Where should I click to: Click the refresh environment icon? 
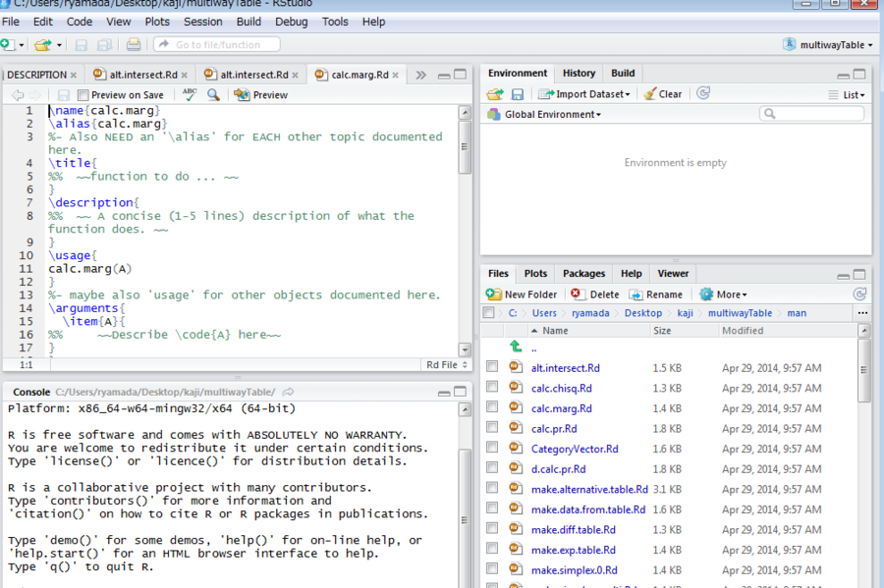pyautogui.click(x=703, y=93)
